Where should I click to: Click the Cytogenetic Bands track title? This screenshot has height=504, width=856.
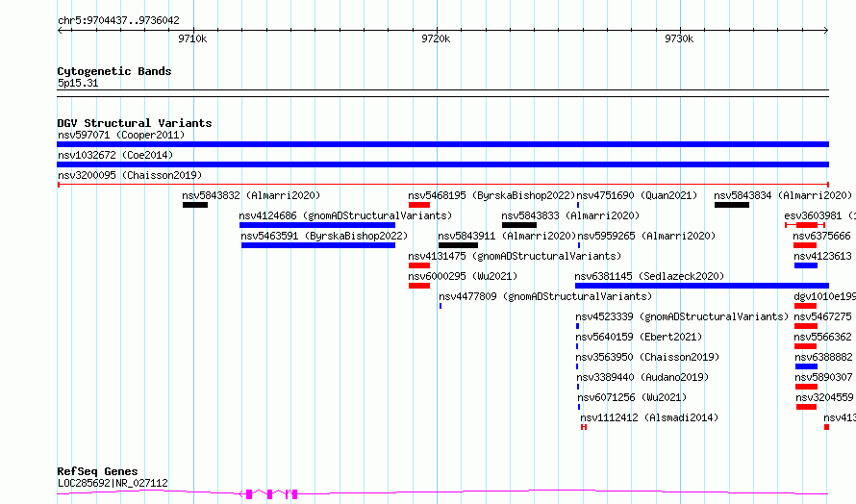(114, 71)
